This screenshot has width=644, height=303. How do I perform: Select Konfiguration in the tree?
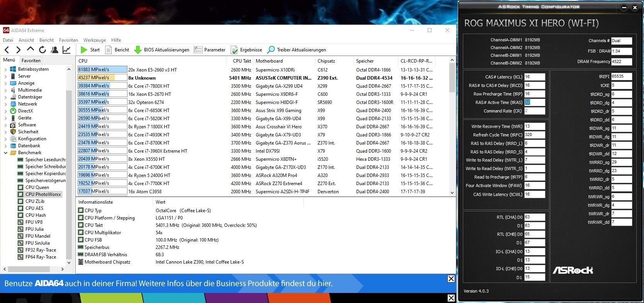pos(32,139)
